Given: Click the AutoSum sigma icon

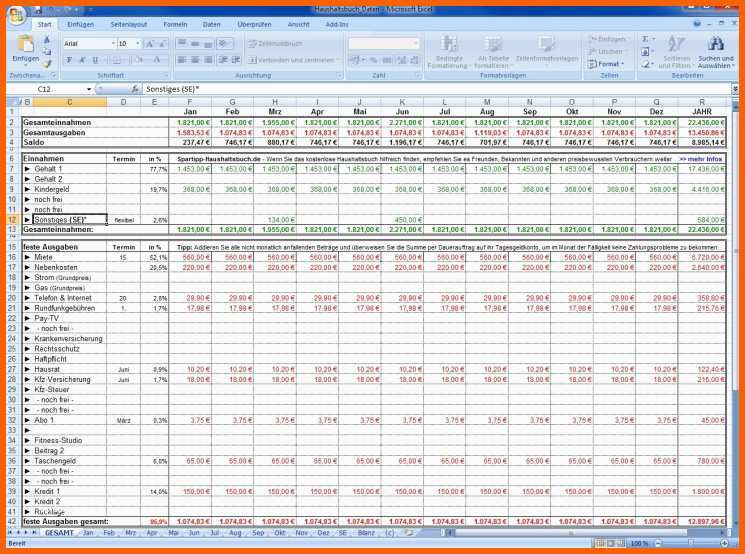Looking at the screenshot, I should 645,39.
